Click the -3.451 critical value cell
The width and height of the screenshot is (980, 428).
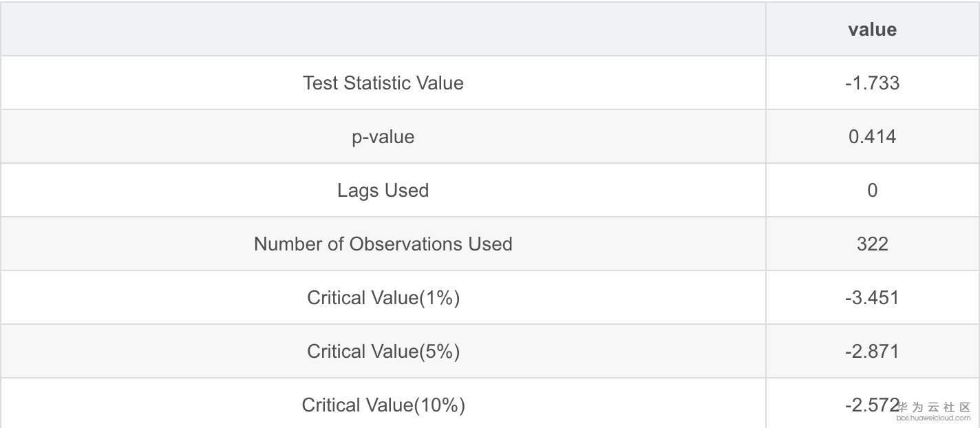(872, 298)
